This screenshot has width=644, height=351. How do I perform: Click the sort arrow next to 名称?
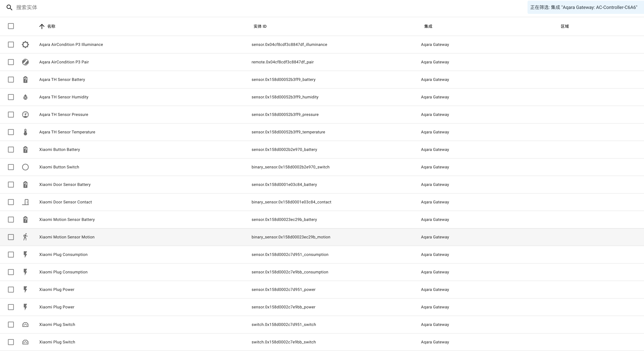click(42, 26)
